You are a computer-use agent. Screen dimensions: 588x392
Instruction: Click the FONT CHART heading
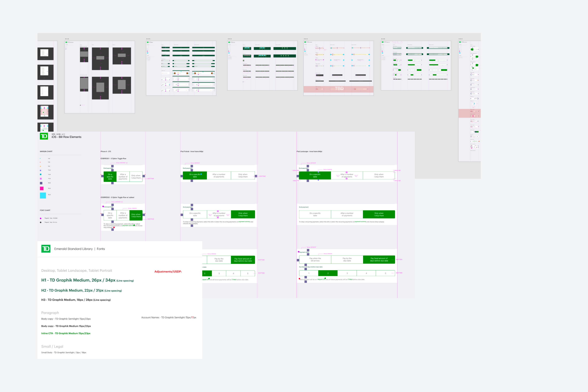click(x=45, y=211)
